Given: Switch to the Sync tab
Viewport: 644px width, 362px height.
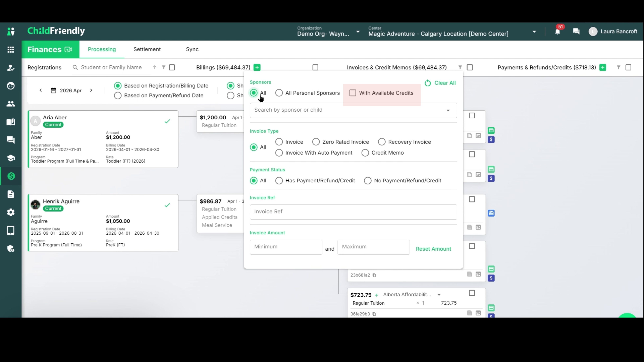Looking at the screenshot, I should (x=192, y=50).
